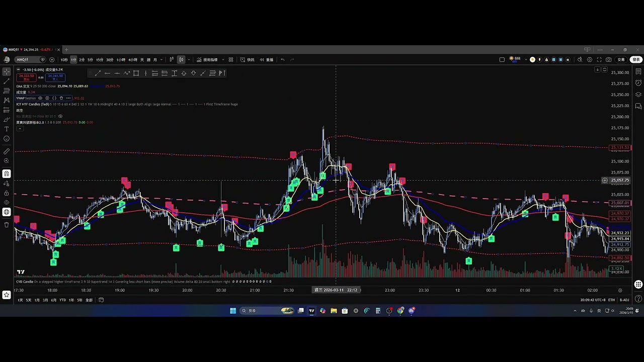Select the candlestick chart style
644x362 pixels.
tap(181, 60)
